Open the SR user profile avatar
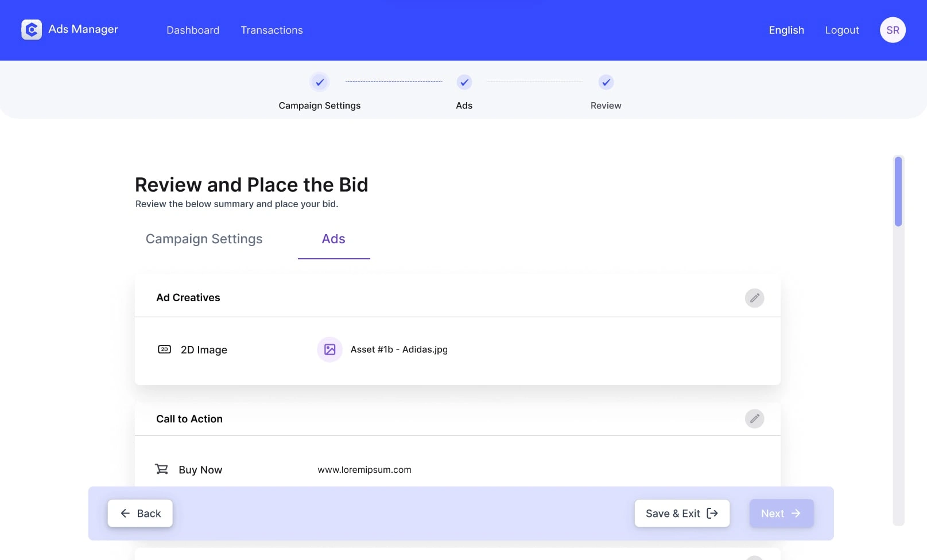Image resolution: width=927 pixels, height=560 pixels. (893, 30)
